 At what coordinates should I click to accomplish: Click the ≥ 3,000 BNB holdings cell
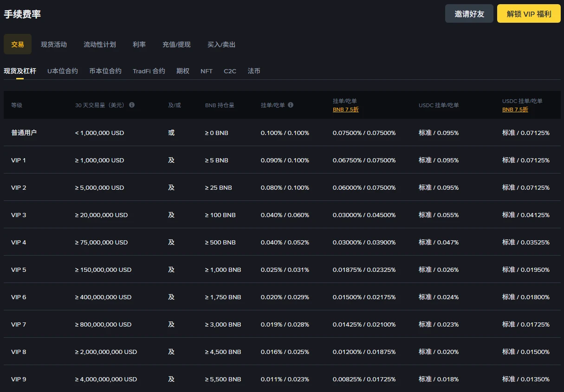point(223,324)
